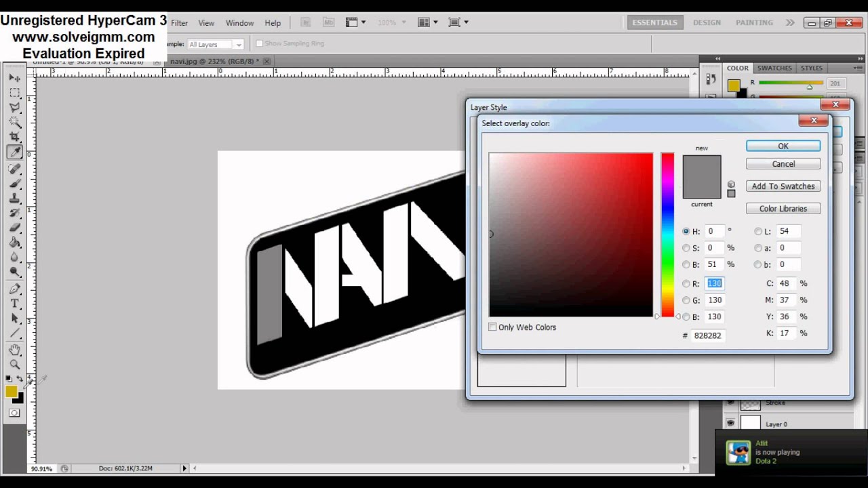Click the hex color value field
Image resolution: width=868 pixels, height=488 pixels.
coord(708,335)
